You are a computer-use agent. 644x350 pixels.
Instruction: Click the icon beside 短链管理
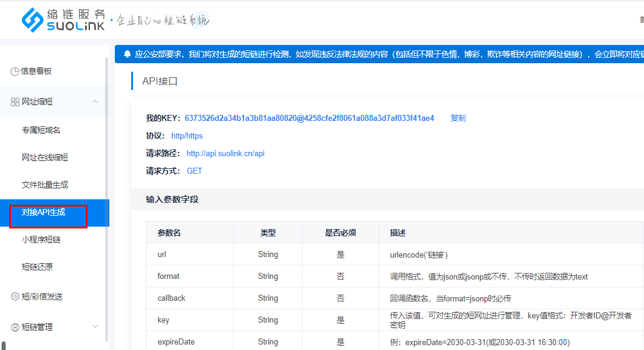point(15,327)
